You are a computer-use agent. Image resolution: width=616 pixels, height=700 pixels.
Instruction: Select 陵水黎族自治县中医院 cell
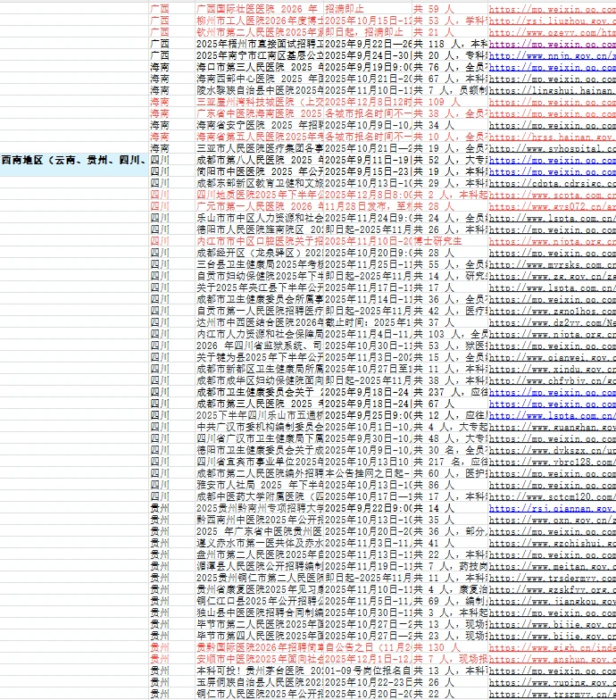pyautogui.click(x=260, y=90)
